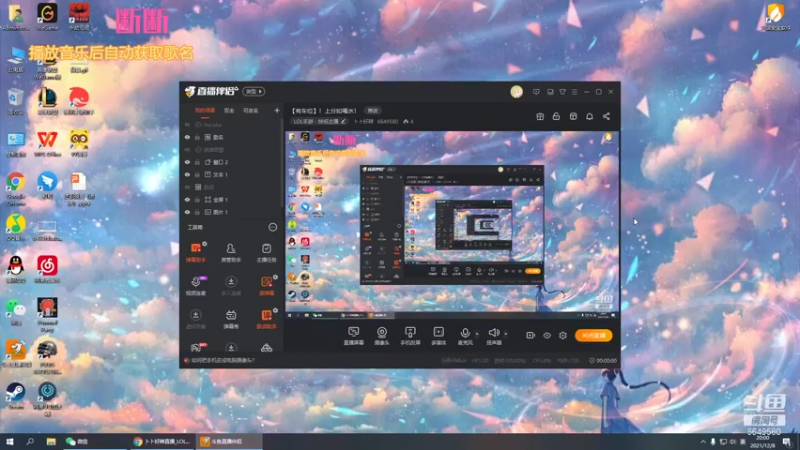
Task: Edit the stream category pencil icon
Action: click(x=343, y=121)
